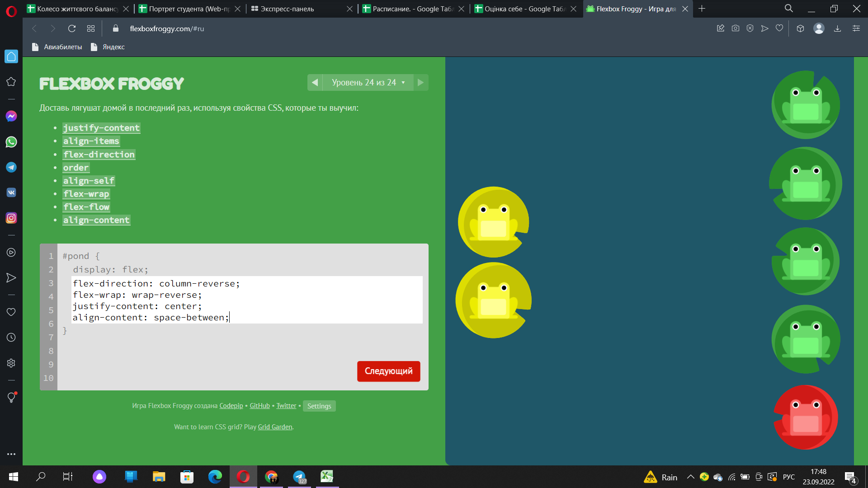
Task: Open Pinboards heart icon in sidebar
Action: [x=11, y=312]
